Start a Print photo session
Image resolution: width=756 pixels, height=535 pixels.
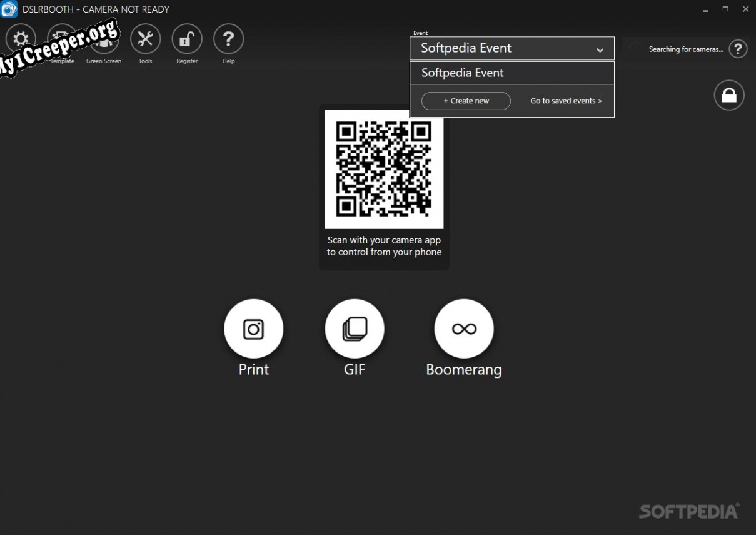(x=253, y=329)
